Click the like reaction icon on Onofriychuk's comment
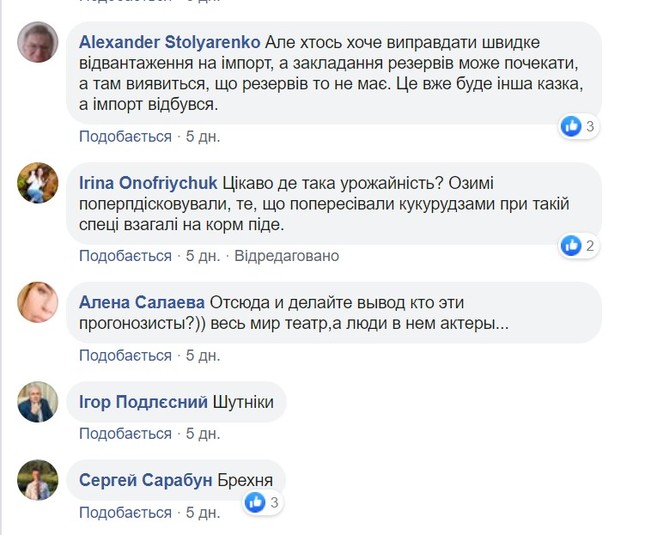645x535 pixels. pyautogui.click(x=572, y=245)
